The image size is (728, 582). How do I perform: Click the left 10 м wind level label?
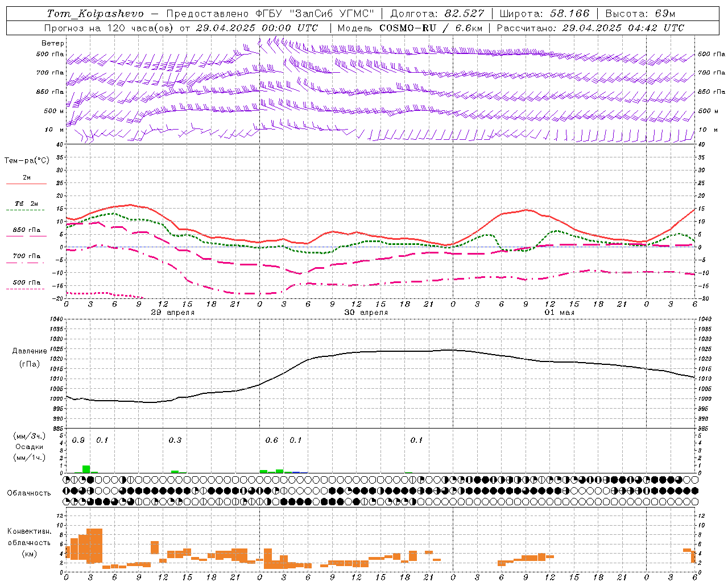click(55, 130)
